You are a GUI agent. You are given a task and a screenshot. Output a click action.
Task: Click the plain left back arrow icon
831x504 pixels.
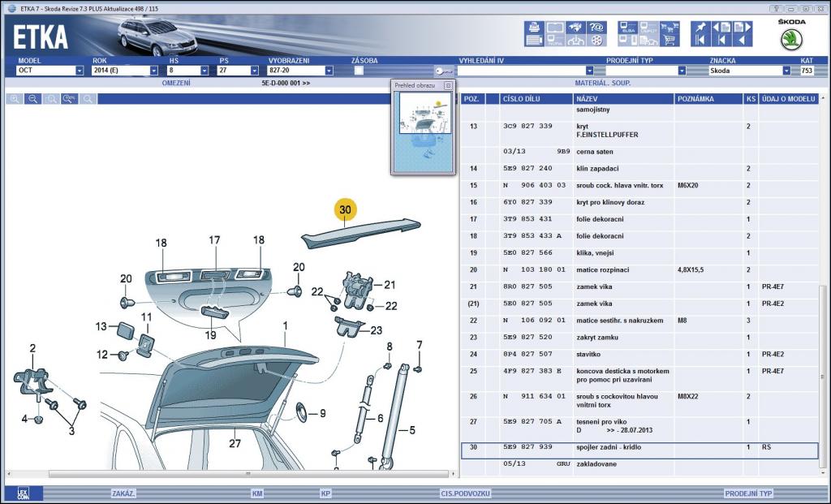(x=742, y=41)
